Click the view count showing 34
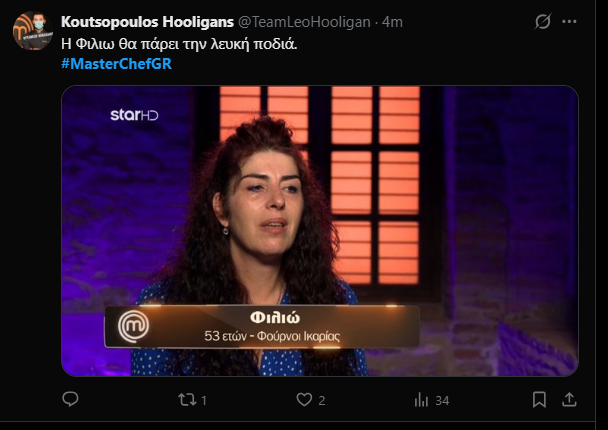The image size is (608, 430). [x=442, y=401]
